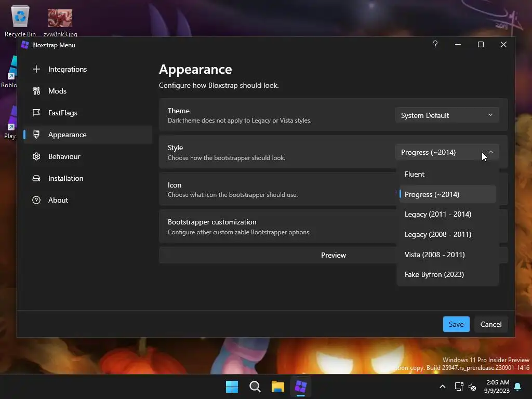Screen dimensions: 532x399
Task: Choose Progress (~2014) option in list
Action: point(447,194)
